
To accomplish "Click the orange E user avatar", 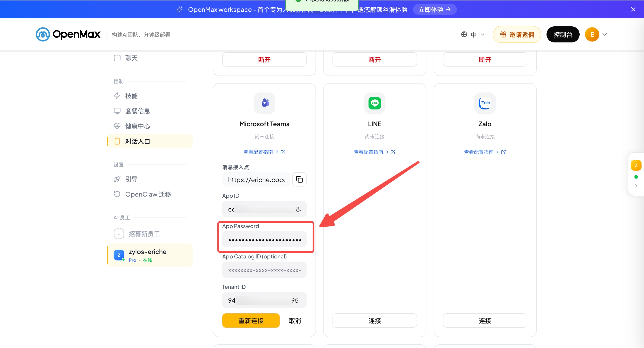I will pos(592,34).
